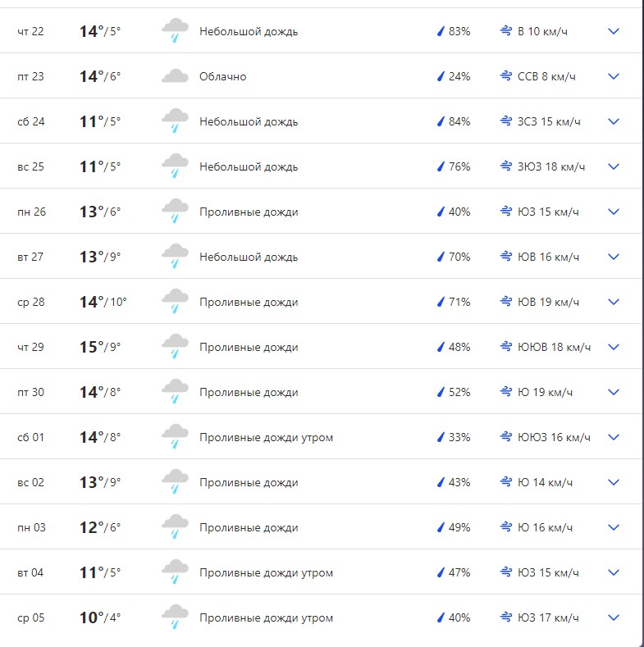Image resolution: width=644 pixels, height=647 pixels.
Task: Click the wind icon beside ЗЮЗ 18 км/ч
Action: tap(506, 166)
